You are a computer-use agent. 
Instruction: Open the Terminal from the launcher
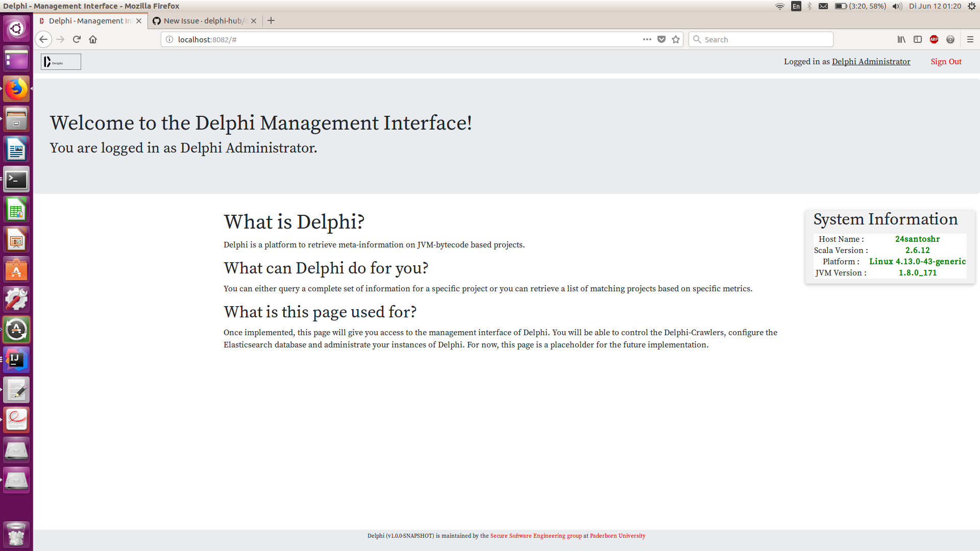pyautogui.click(x=16, y=179)
